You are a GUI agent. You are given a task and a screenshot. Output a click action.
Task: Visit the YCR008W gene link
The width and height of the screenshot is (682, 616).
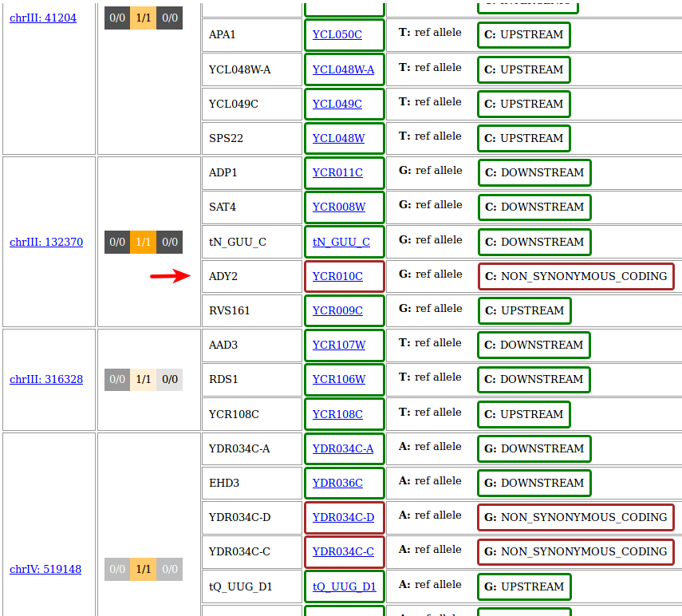(x=339, y=207)
